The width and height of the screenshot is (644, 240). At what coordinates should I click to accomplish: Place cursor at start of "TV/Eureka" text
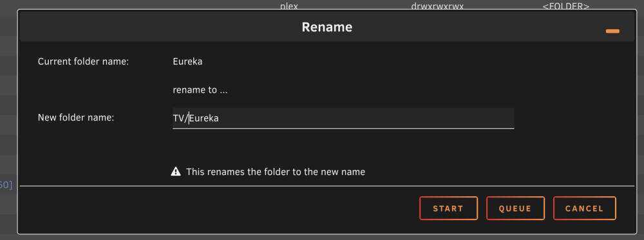coord(173,118)
